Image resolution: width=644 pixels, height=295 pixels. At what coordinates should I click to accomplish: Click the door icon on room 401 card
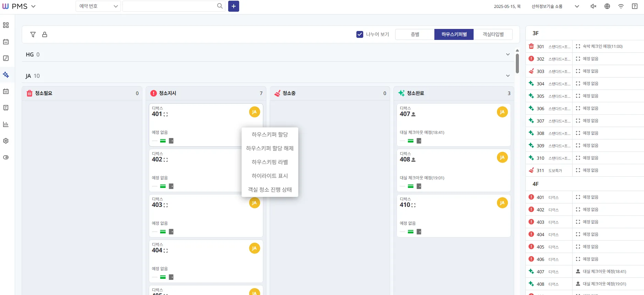coord(171,141)
